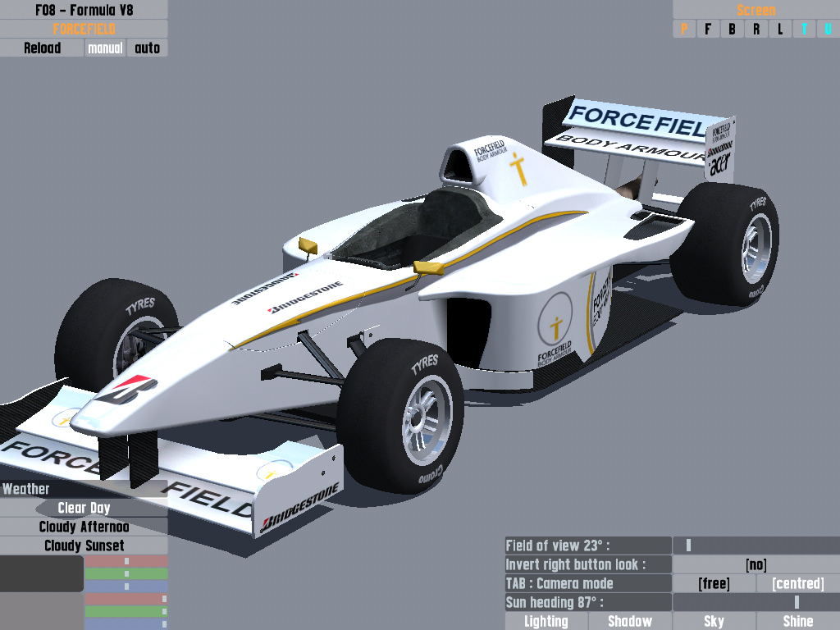Select the F view button
840x630 pixels.
point(708,29)
